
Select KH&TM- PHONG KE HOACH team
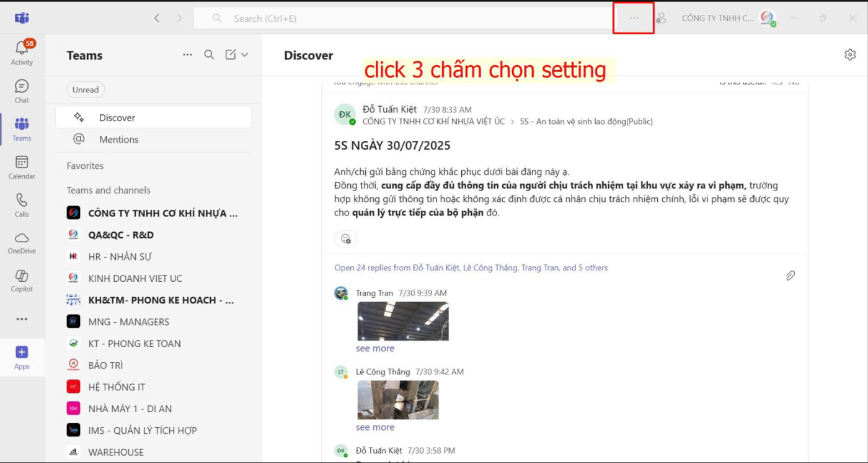(154, 300)
